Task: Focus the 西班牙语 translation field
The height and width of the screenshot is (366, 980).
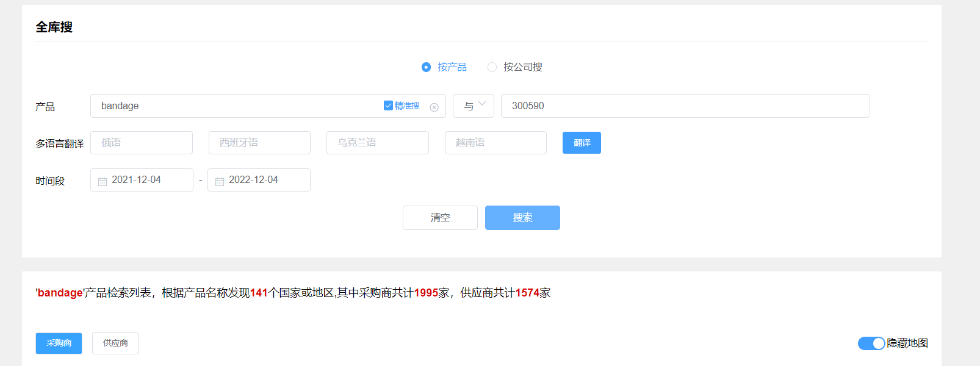Action: click(x=259, y=143)
